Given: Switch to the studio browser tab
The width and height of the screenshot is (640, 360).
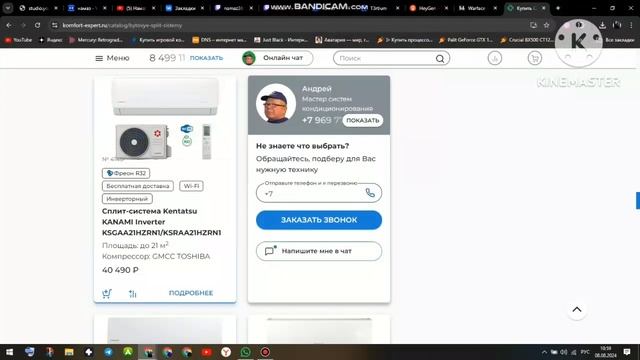Looking at the screenshot, I should coord(39,8).
